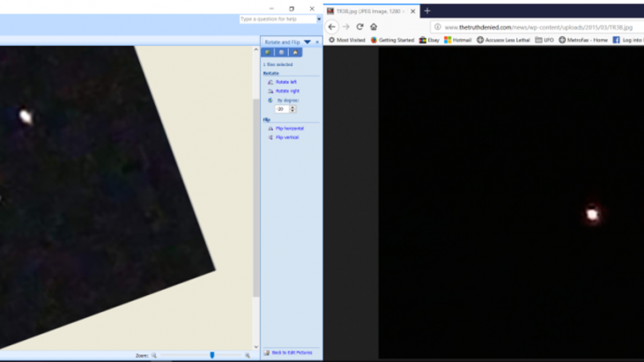Click the Flip horizontal icon
644x362 pixels.
pos(270,129)
